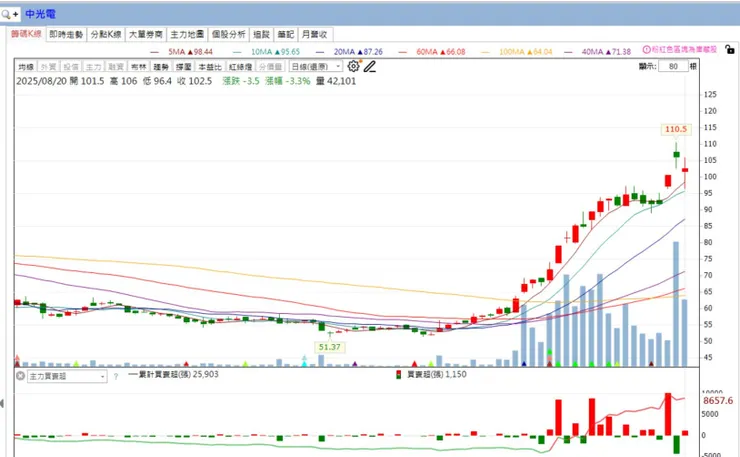Screen dimensions: 740x457
Task: Toggle the 外資 overlay button
Action: click(48, 67)
